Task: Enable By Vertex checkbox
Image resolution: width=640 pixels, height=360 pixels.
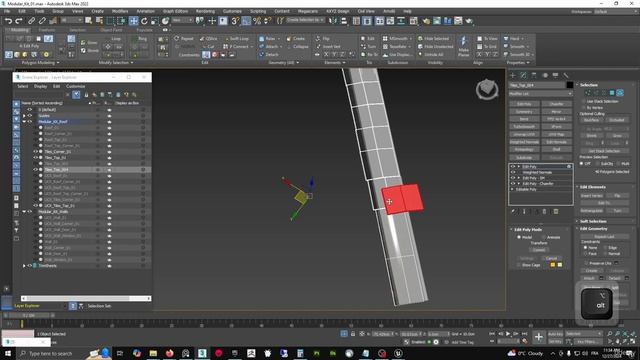Action: tap(583, 107)
